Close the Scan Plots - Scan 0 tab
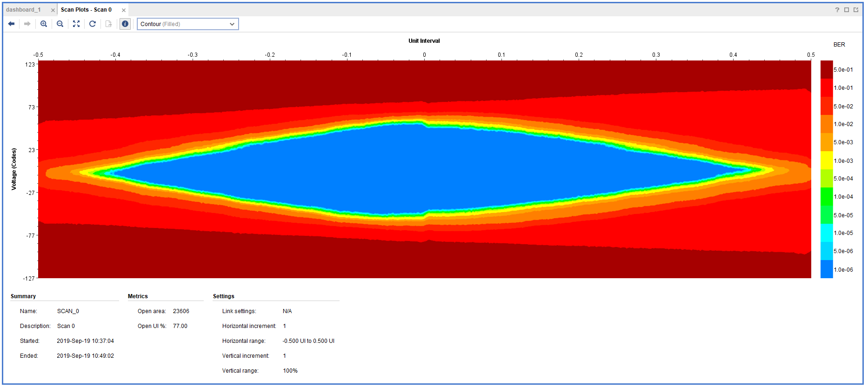Image resolution: width=868 pixels, height=388 pixels. point(124,10)
